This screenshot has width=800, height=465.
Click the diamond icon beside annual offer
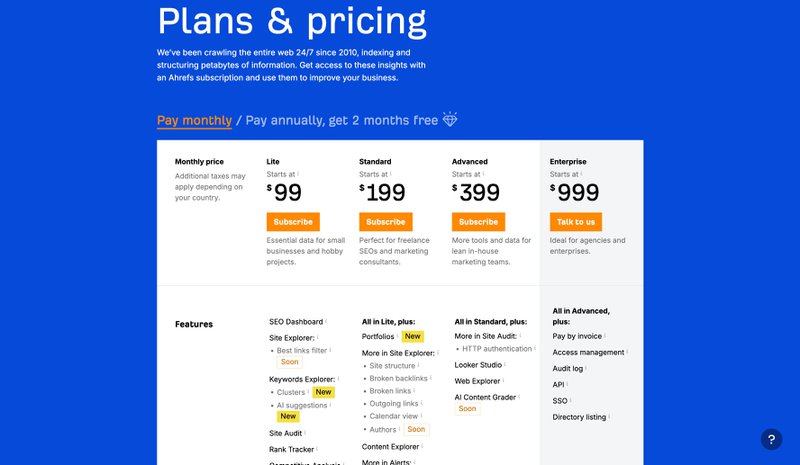click(451, 120)
